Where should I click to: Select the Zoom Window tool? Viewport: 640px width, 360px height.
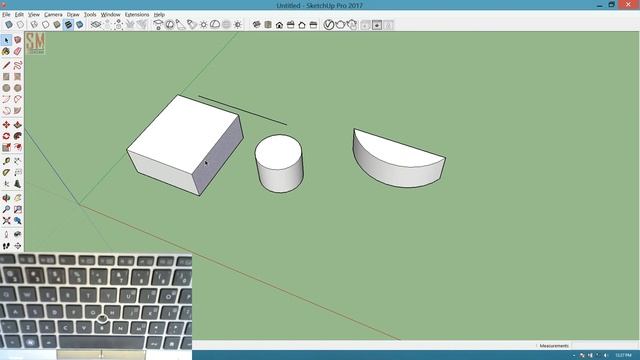coord(18,209)
